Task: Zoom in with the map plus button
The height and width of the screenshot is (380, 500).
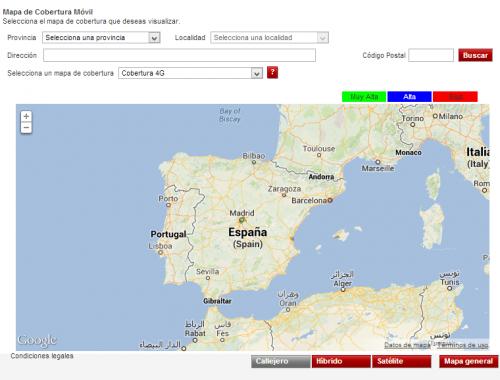Action: click(26, 116)
